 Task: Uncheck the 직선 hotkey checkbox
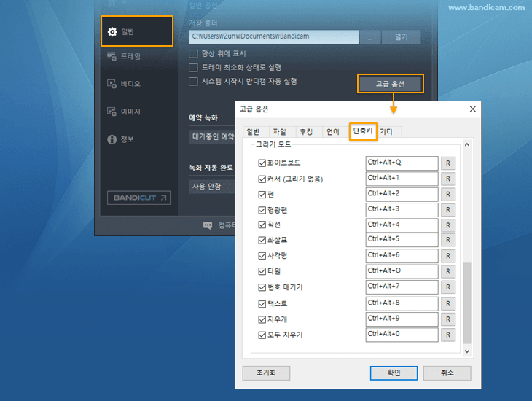point(262,225)
